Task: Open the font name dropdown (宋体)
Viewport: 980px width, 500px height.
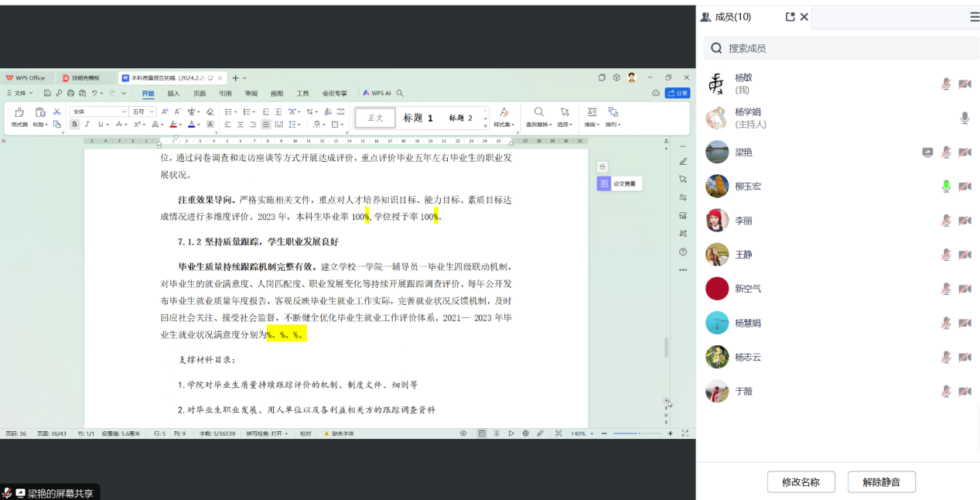Action: [x=99, y=112]
